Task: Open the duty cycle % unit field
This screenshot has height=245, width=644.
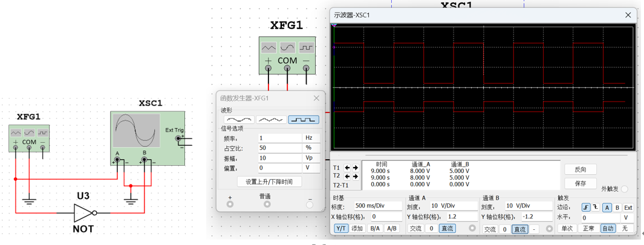Action: click(311, 148)
